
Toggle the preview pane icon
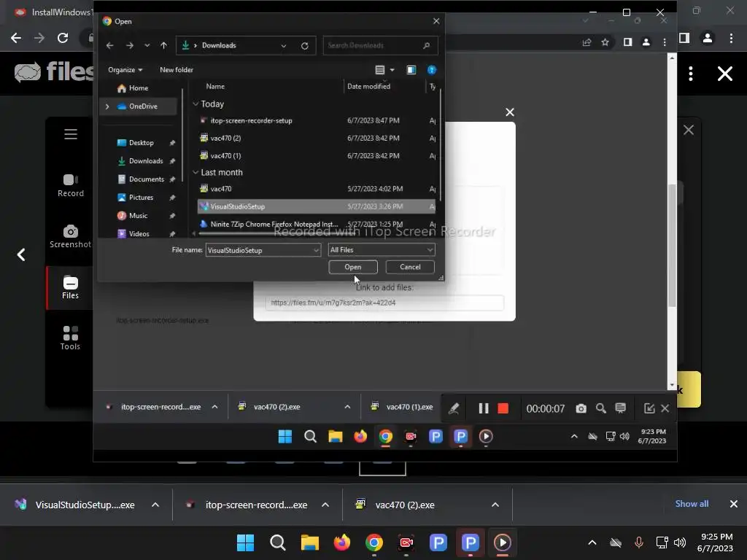pos(411,70)
